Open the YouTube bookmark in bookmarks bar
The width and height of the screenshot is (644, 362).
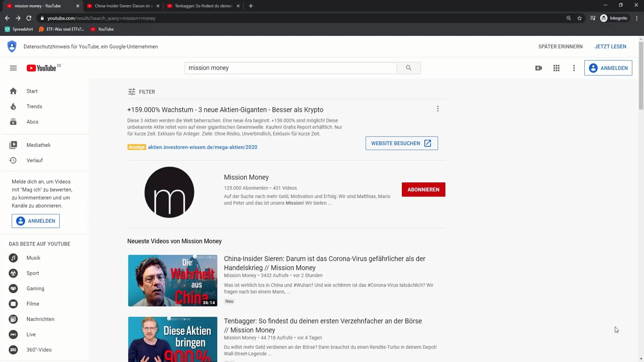pos(102,29)
